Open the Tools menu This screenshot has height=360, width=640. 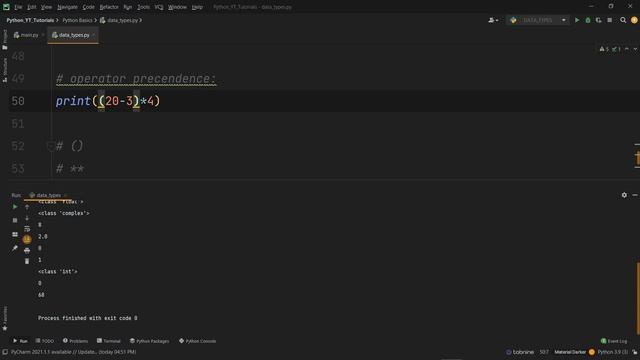[x=143, y=7]
